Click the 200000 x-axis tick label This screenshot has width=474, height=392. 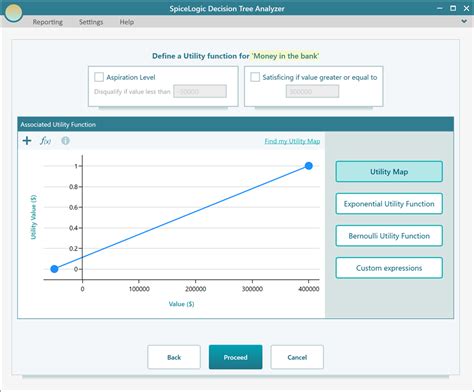[195, 289]
